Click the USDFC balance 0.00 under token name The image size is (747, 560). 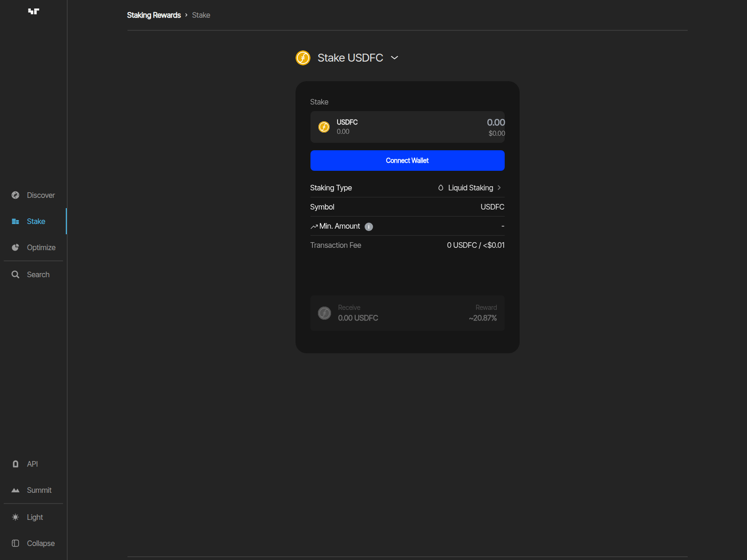click(x=343, y=132)
